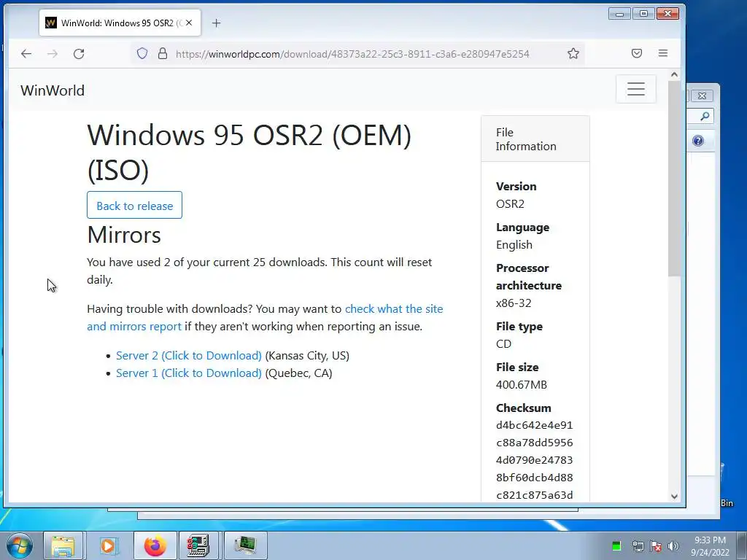Viewport: 747px width, 560px height.
Task: Go back using the browser back arrow
Action: point(26,54)
